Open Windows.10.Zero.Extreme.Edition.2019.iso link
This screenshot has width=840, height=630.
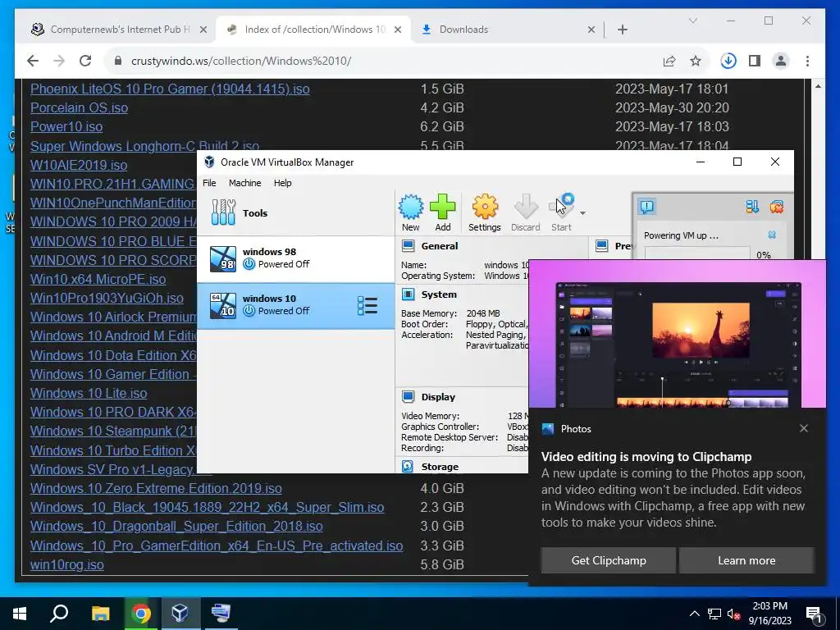tap(156, 489)
